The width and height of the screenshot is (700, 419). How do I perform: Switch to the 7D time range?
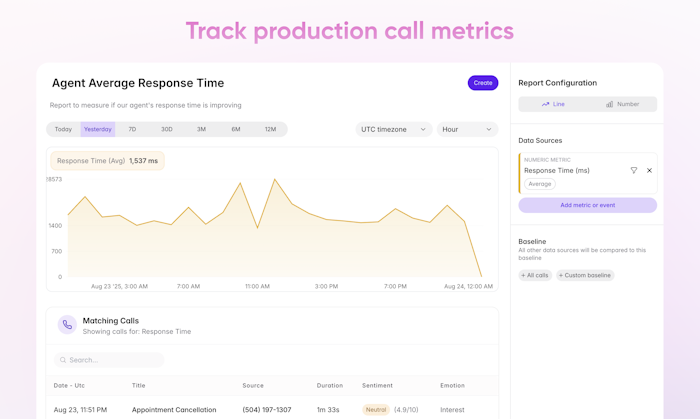click(x=132, y=129)
